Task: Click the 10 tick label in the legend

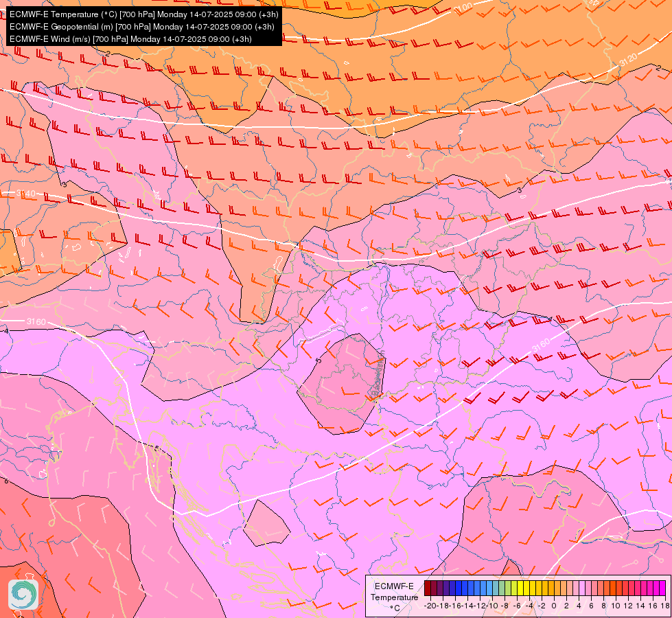Action: [616, 606]
